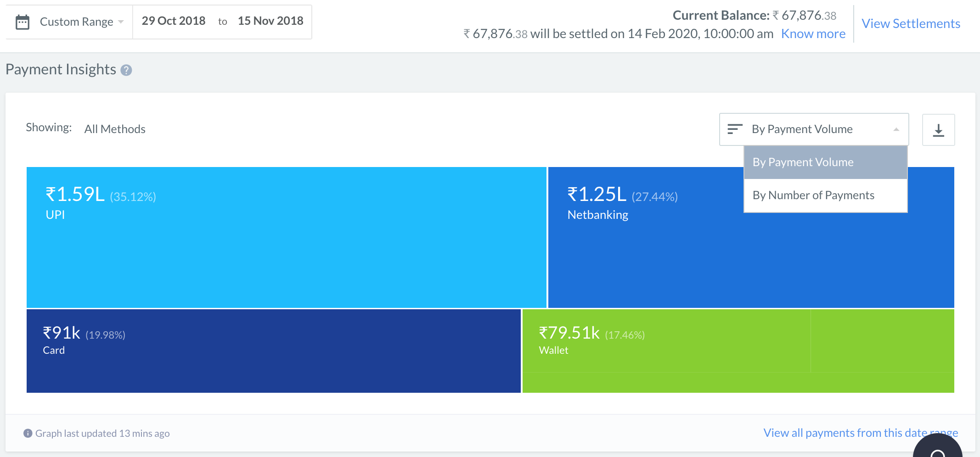Click the ₹91k Card amount
Viewport: 980px width, 457px height.
pyautogui.click(x=62, y=333)
